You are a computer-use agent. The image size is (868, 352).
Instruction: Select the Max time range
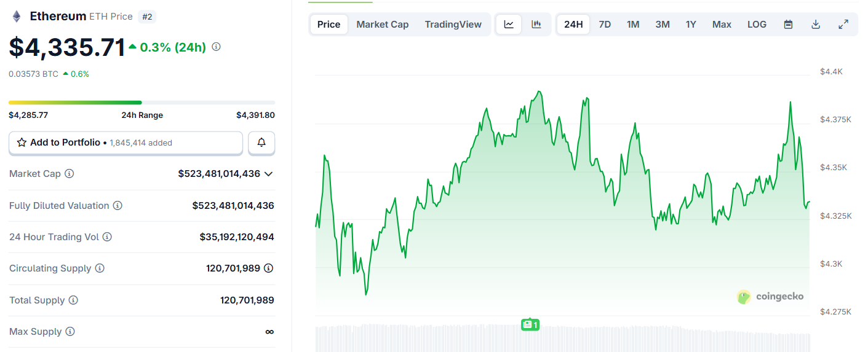click(x=722, y=25)
